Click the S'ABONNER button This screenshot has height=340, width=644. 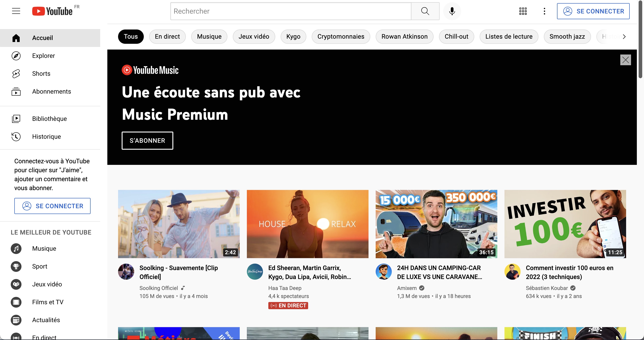[147, 141]
